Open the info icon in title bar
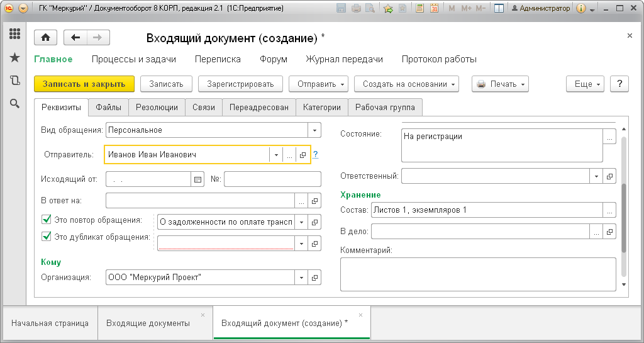644x343 pixels. [x=580, y=8]
